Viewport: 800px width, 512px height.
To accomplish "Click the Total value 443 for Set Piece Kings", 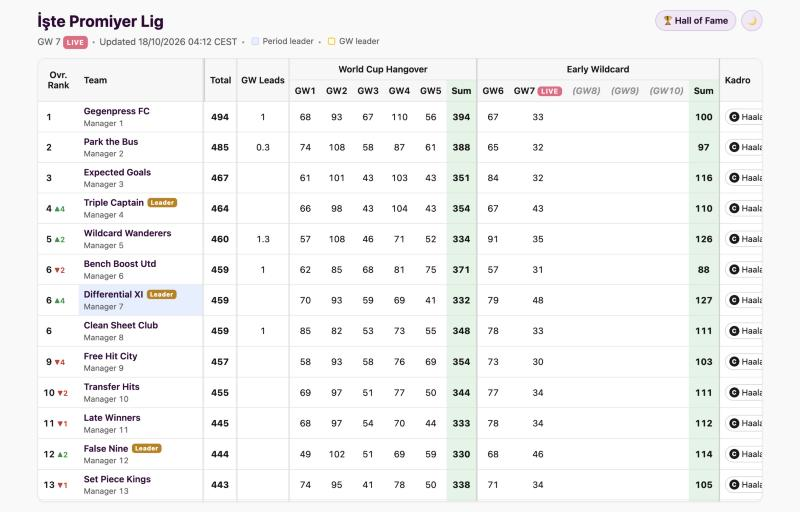I will pyautogui.click(x=220, y=484).
